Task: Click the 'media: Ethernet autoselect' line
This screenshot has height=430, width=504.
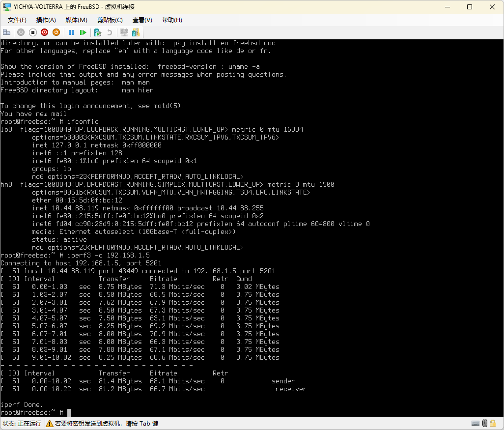Action: pos(134,231)
